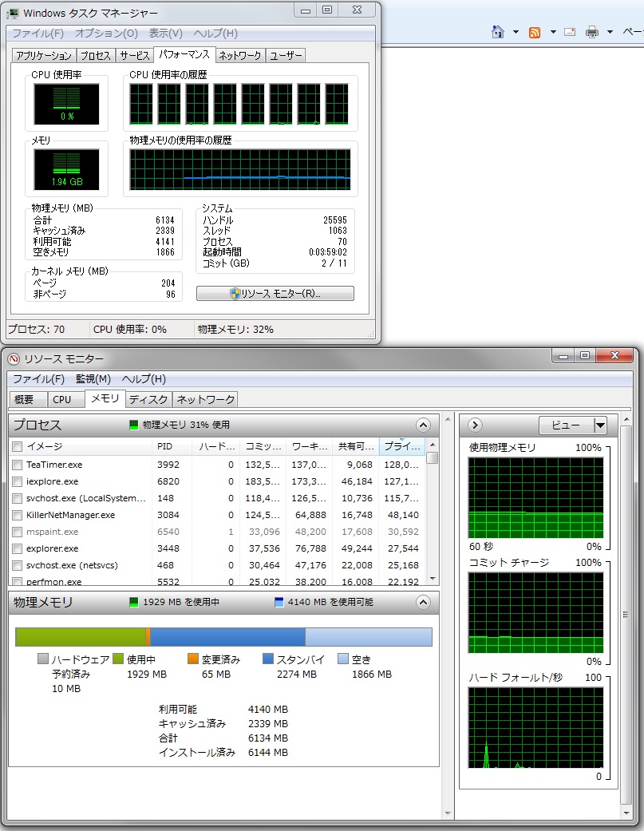644x831 pixels.
Task: Click the RSS feeds icon in browser
Action: [x=535, y=32]
